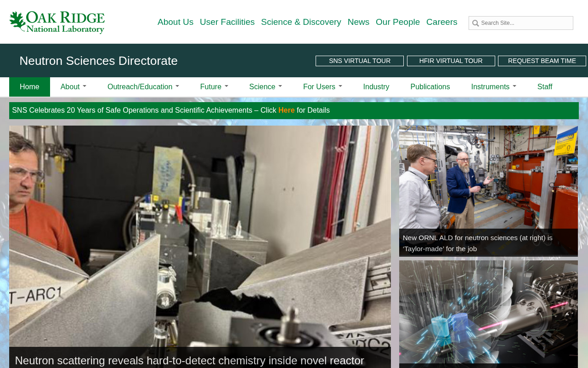Open the About Us top link
Image resolution: width=588 pixels, height=368 pixels.
click(175, 22)
